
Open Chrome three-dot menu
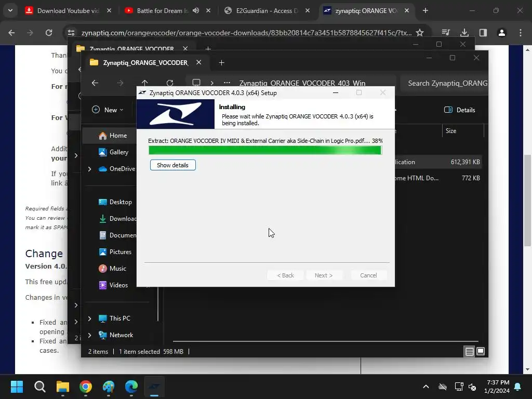[x=521, y=33]
